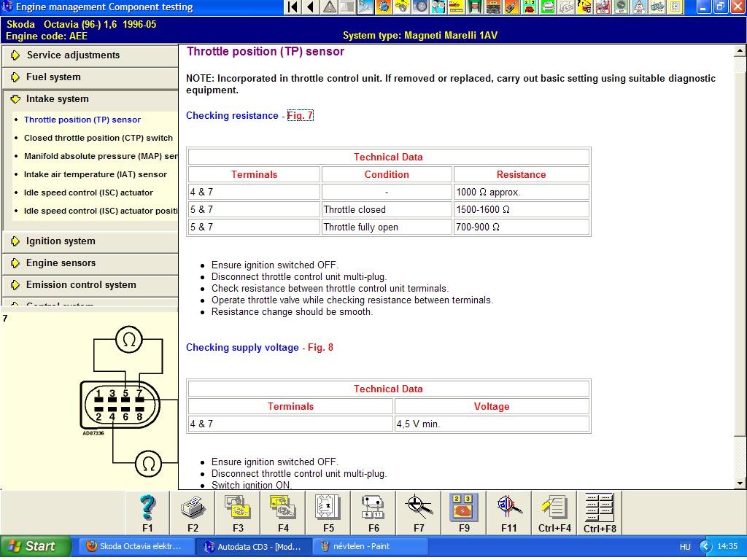Click the tow truck question toolbar icon

coord(584,7)
